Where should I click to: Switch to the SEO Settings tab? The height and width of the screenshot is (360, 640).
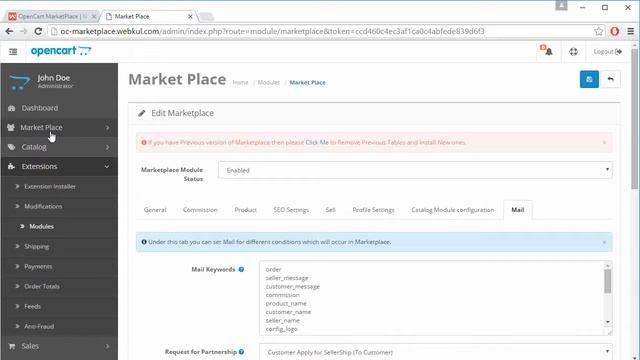[291, 210]
